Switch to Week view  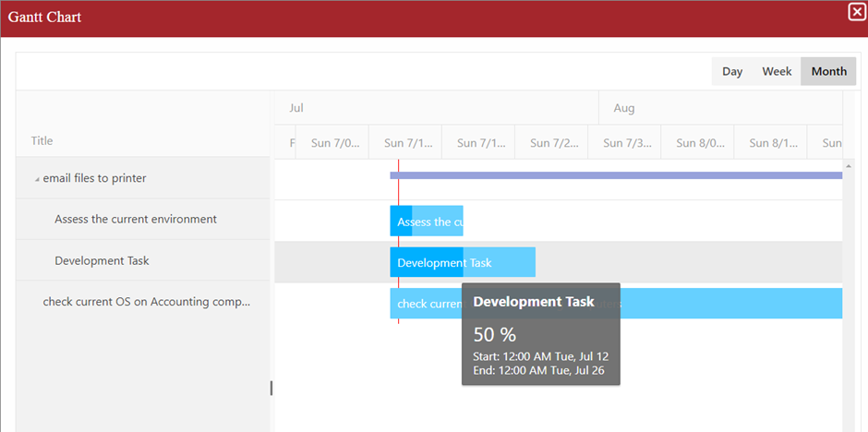tap(777, 71)
